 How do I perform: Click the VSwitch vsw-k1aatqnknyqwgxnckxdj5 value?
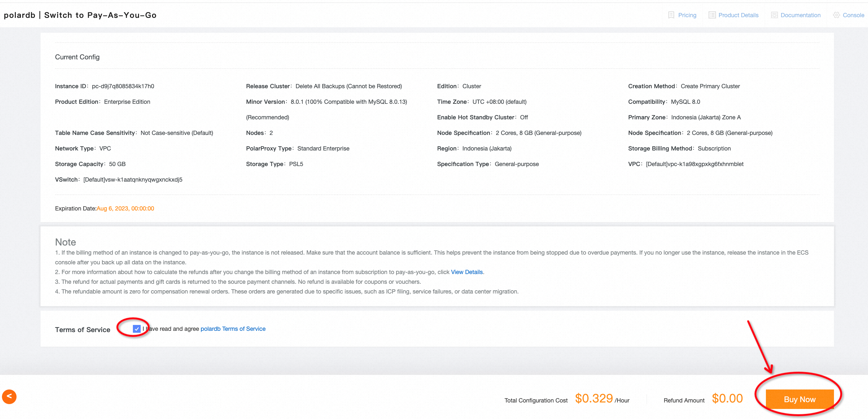pyautogui.click(x=133, y=180)
